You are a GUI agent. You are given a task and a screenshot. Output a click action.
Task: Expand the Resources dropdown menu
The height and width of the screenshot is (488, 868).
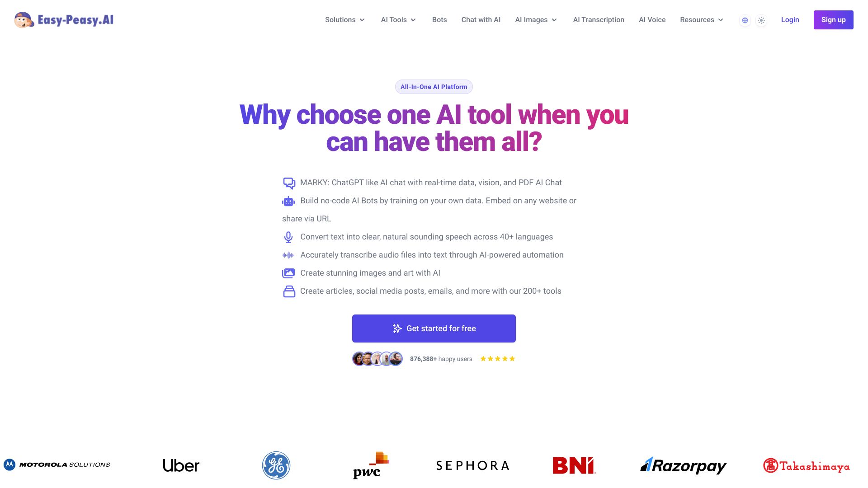pyautogui.click(x=702, y=20)
